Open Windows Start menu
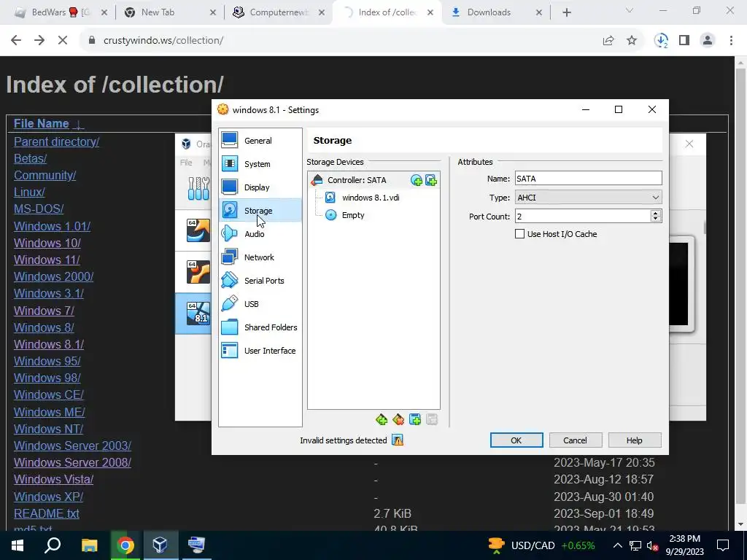Viewport: 747px width, 560px height. click(x=18, y=545)
